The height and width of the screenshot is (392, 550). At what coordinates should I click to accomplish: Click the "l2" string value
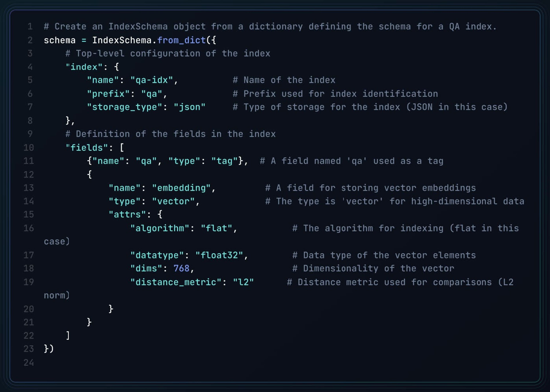pos(243,282)
